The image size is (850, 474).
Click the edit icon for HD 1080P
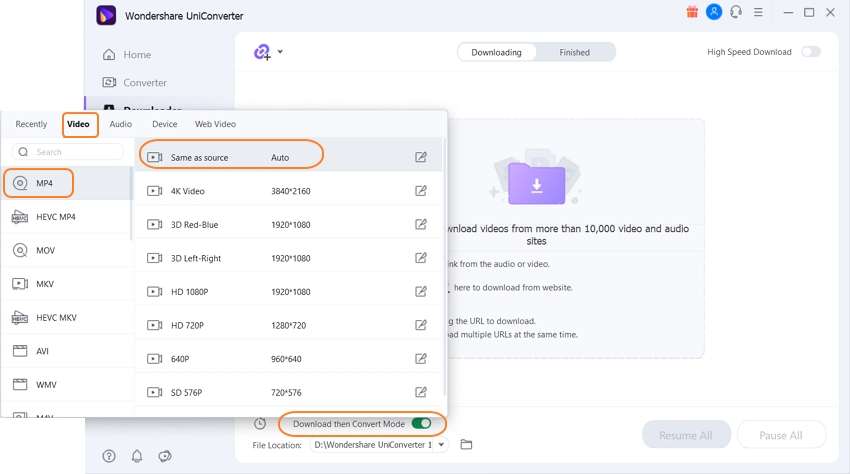click(x=421, y=292)
